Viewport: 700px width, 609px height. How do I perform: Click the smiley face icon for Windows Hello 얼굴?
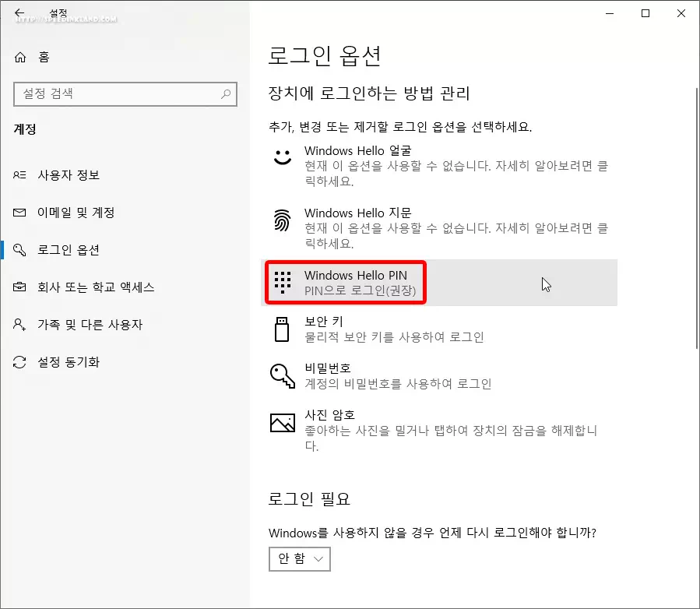click(282, 157)
